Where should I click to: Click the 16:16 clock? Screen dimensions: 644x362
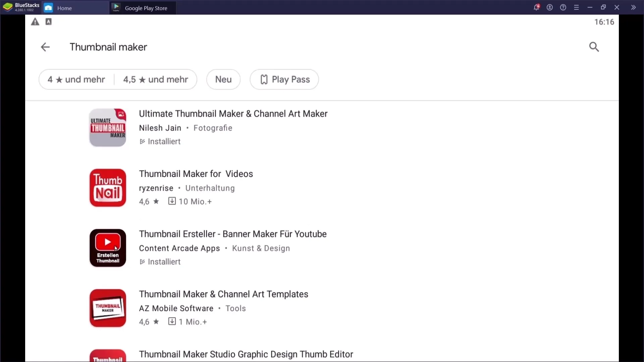(604, 22)
